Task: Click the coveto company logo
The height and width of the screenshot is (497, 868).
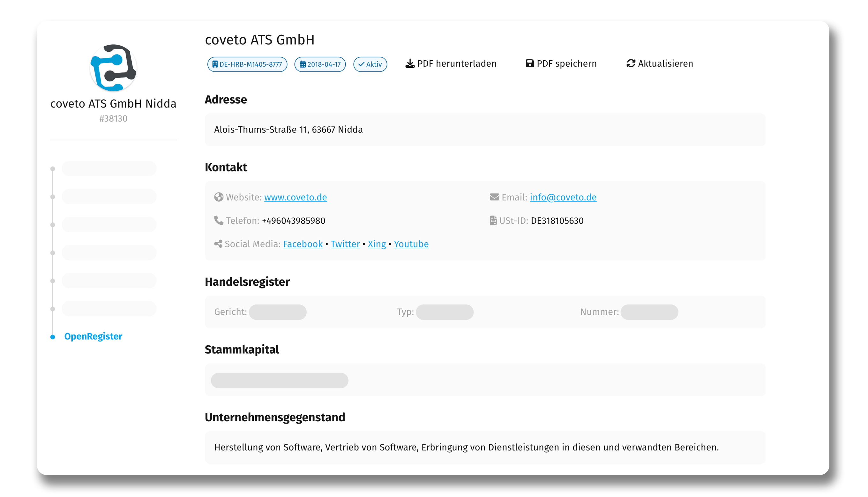Action: (x=113, y=68)
